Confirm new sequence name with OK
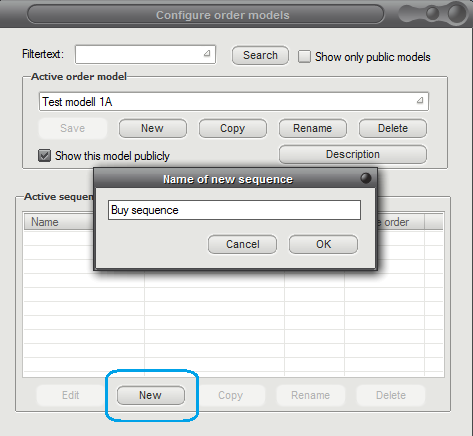This screenshot has width=473, height=436. coord(323,244)
